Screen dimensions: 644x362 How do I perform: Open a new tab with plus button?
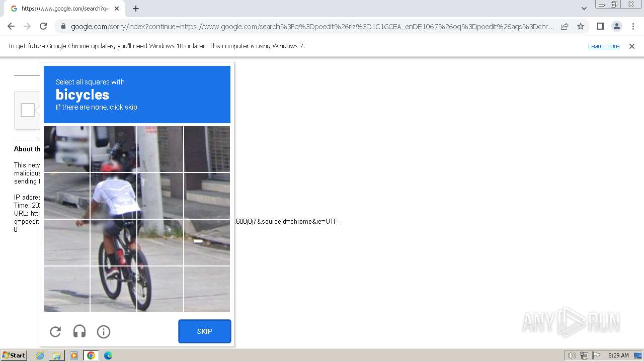(x=136, y=9)
